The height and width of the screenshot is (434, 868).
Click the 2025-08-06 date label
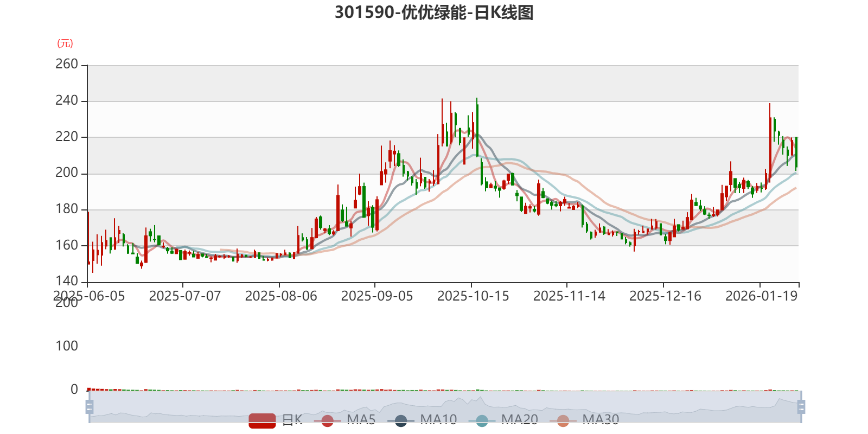281,296
